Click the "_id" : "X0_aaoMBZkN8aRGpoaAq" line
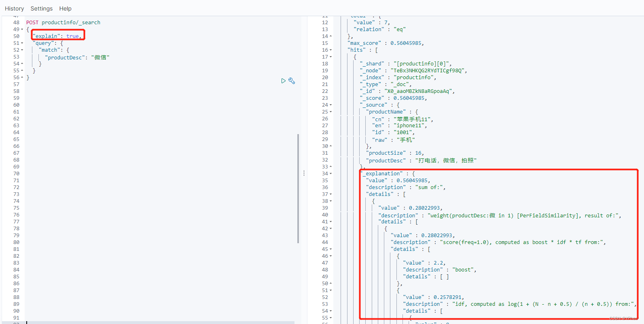 coord(407,91)
